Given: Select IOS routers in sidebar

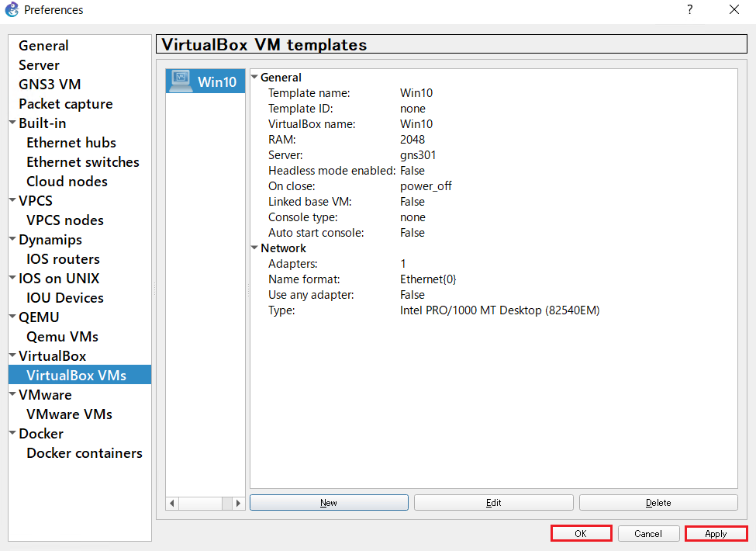Looking at the screenshot, I should 63,258.
